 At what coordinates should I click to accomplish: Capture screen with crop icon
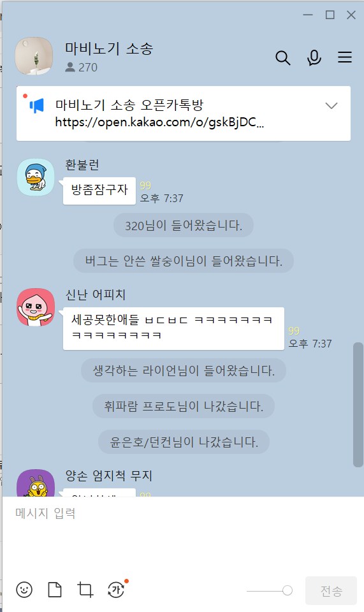coord(85,589)
